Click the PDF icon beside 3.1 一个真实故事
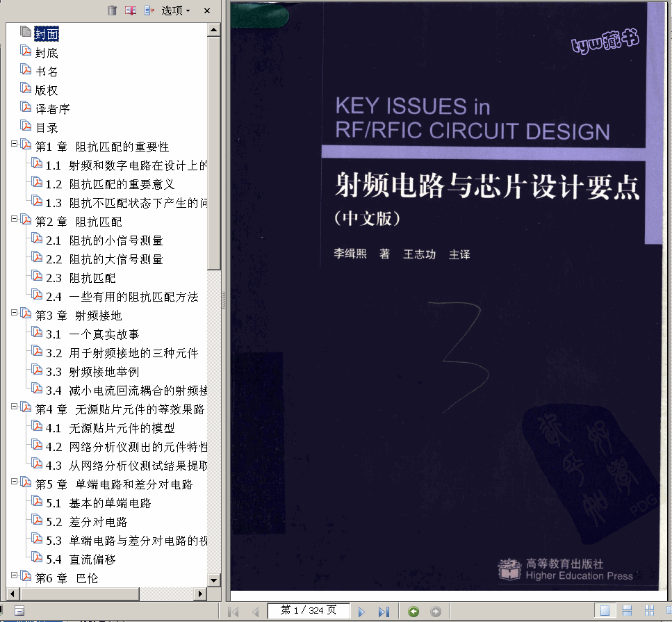This screenshot has width=672, height=622. [x=37, y=332]
